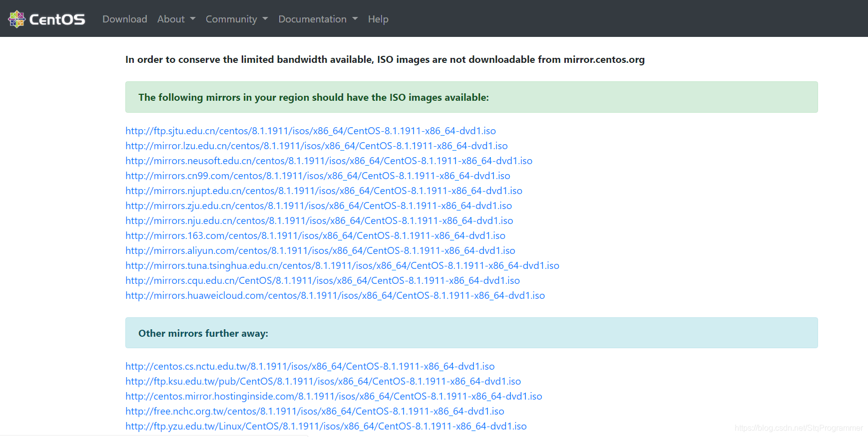Open the mirror.lzu.edu.cn ISO link
The height and width of the screenshot is (437, 868).
[317, 146]
